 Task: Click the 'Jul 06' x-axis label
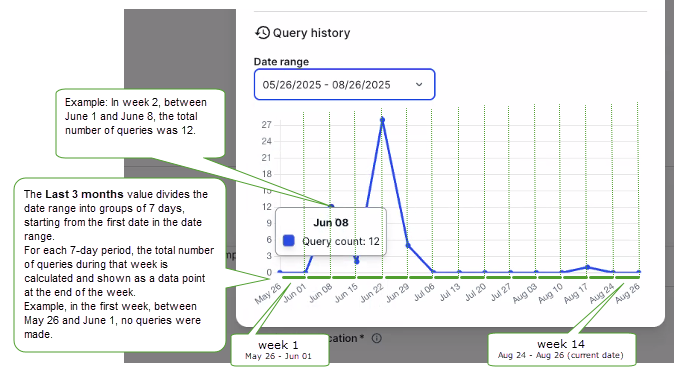424,292
